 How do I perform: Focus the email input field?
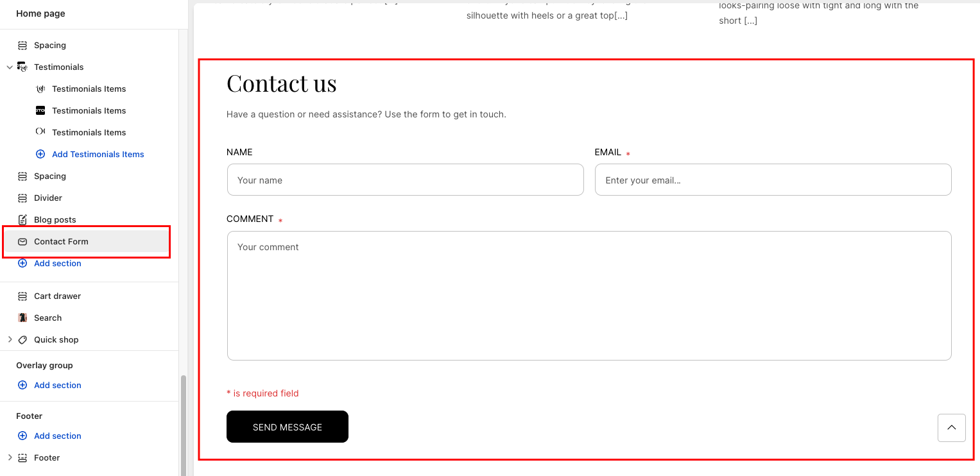pos(773,180)
